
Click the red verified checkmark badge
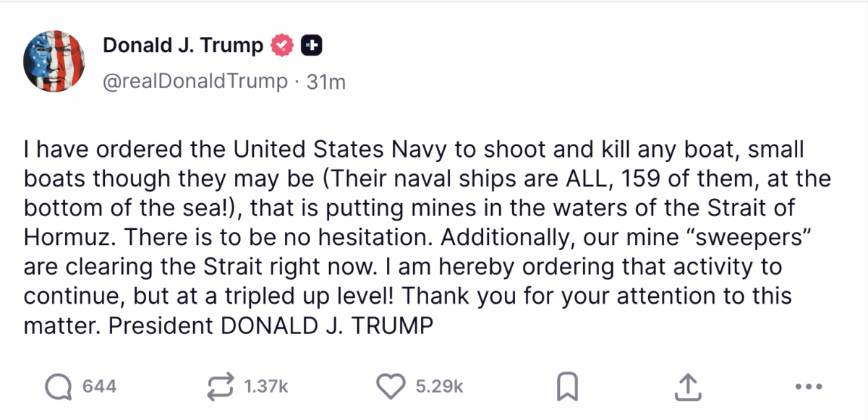click(x=281, y=46)
